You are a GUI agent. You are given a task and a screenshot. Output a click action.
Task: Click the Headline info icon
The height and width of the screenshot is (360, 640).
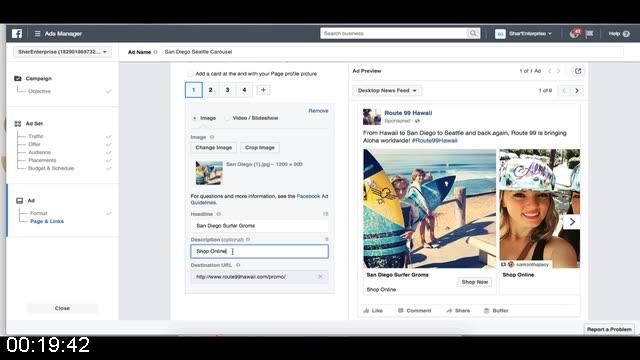pos(218,214)
